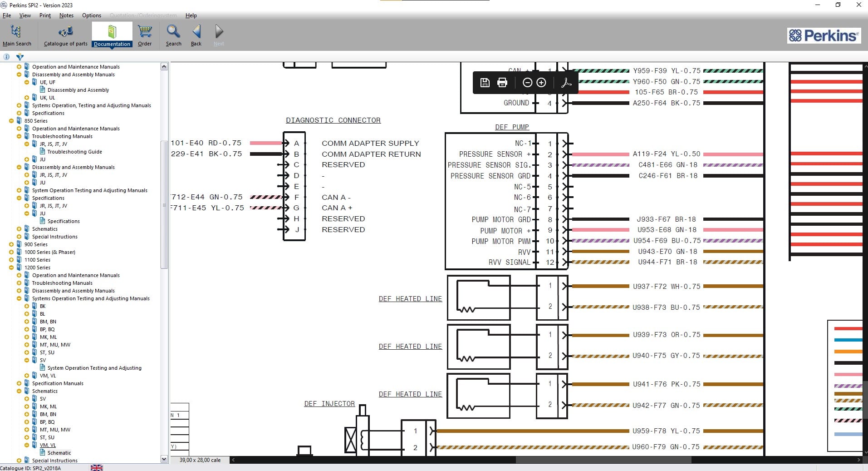
Task: Open the View menu
Action: tap(25, 15)
